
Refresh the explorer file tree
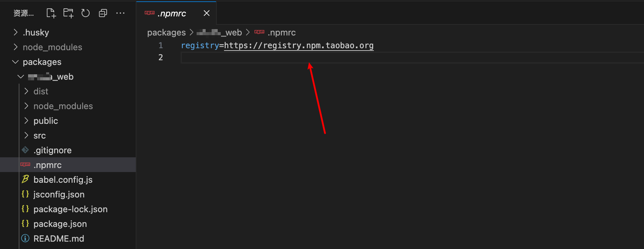[86, 13]
